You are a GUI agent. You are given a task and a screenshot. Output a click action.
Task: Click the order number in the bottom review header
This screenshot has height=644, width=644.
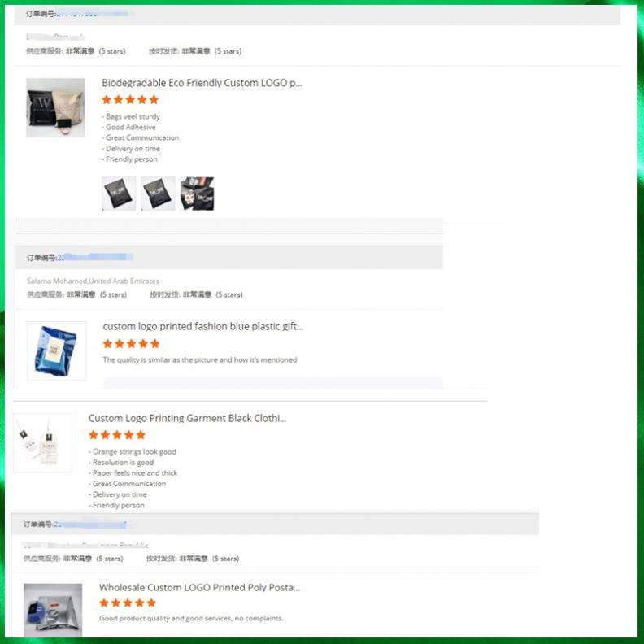click(x=90, y=524)
